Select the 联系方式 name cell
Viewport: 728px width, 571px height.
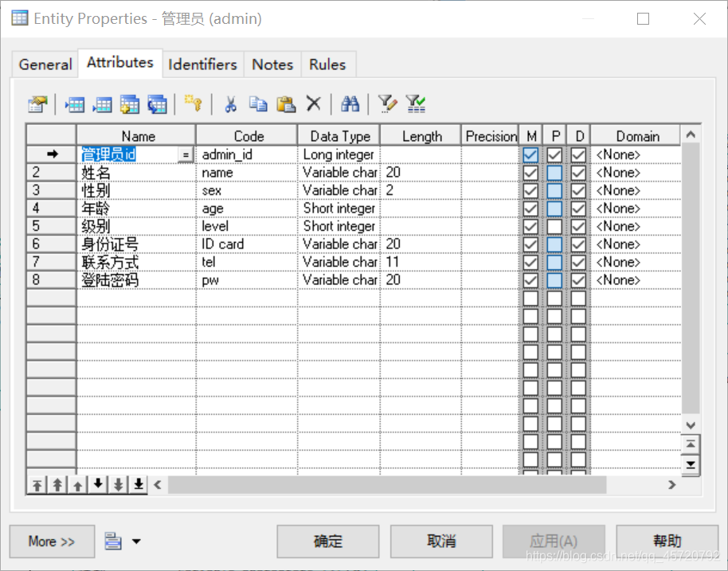(x=136, y=262)
